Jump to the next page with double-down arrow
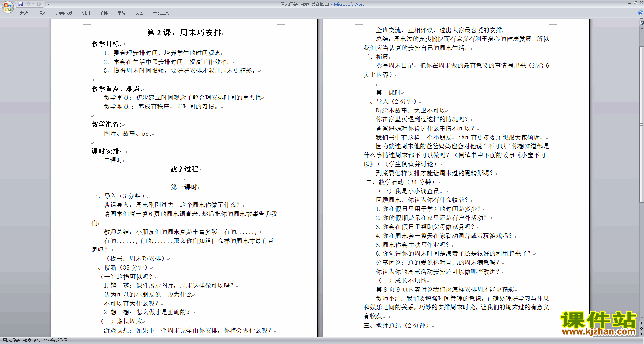Image resolution: width=644 pixels, height=344 pixels. (641, 334)
